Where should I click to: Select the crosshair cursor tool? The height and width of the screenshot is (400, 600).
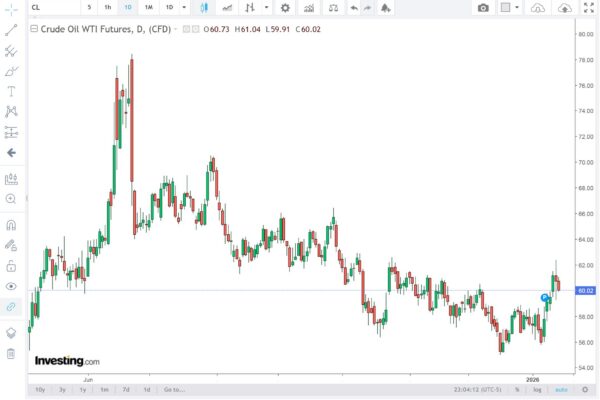point(11,10)
